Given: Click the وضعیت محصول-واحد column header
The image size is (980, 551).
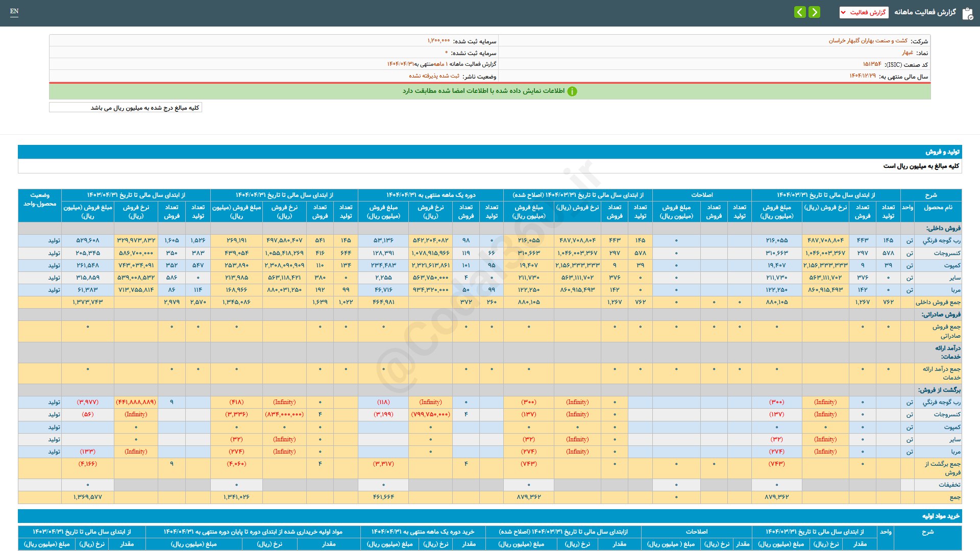Looking at the screenshot, I should [40, 199].
